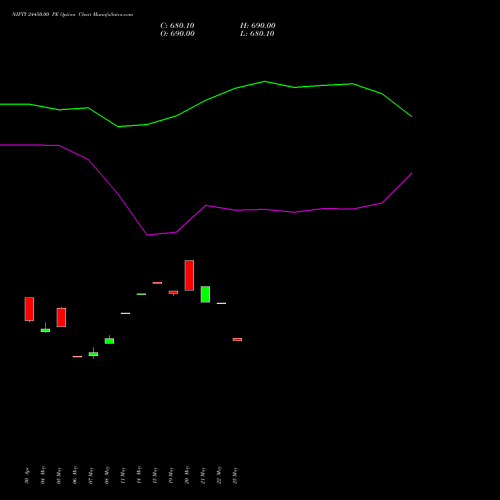Click the large green candle above 21 May
500x500 pixels.
click(x=205, y=294)
